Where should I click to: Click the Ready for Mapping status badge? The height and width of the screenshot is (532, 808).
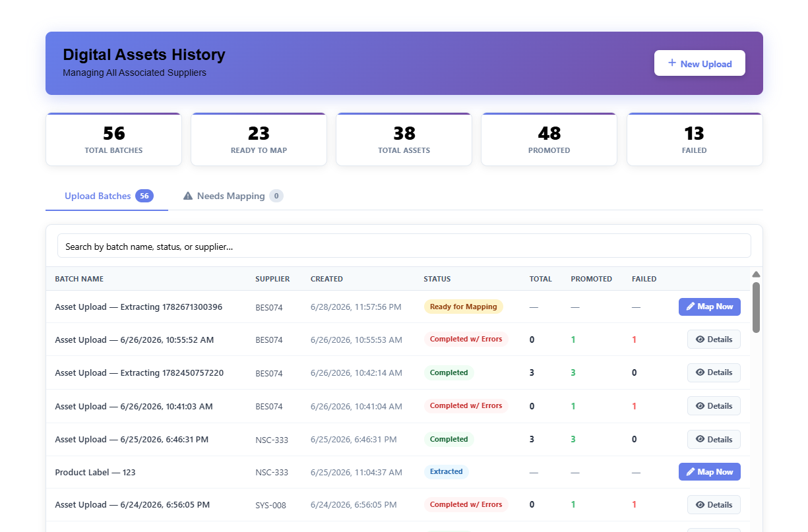click(464, 307)
